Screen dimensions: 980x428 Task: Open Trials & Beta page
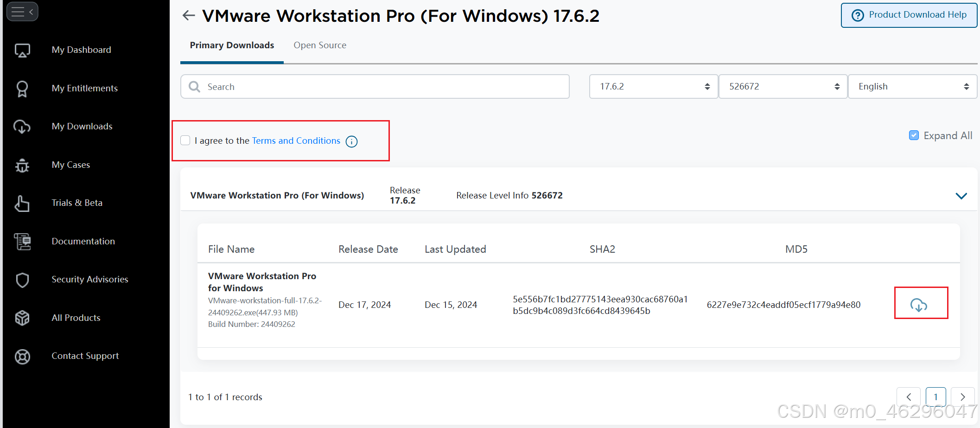(77, 203)
